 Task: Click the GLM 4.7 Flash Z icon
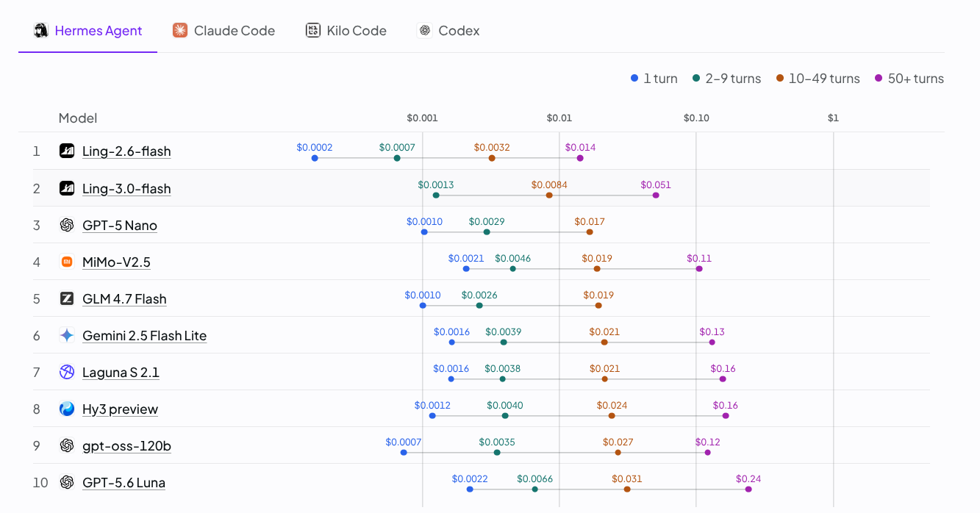67,298
